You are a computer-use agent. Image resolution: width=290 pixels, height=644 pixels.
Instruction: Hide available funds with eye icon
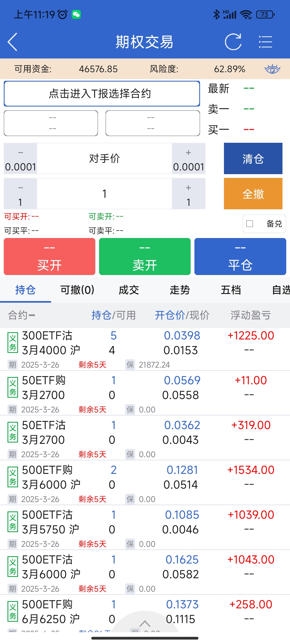[272, 69]
